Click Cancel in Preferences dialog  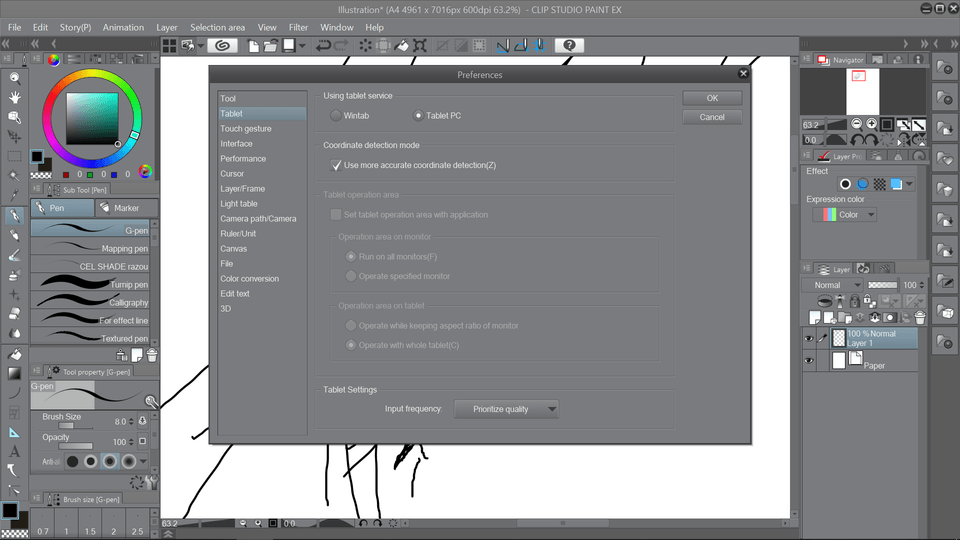[712, 117]
